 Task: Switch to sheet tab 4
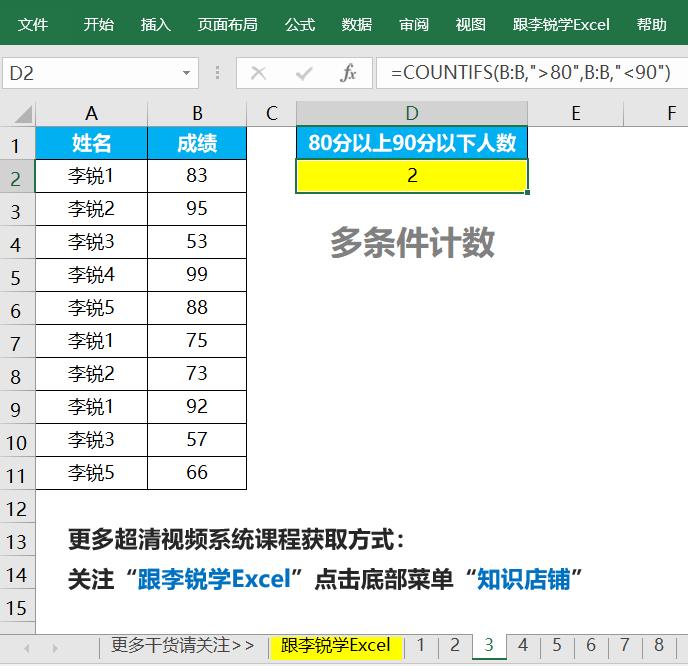(523, 645)
